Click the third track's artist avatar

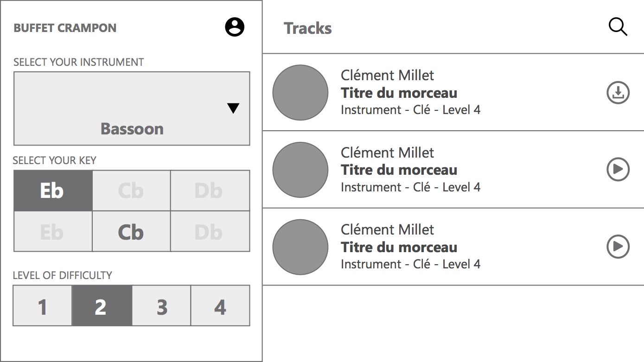300,247
